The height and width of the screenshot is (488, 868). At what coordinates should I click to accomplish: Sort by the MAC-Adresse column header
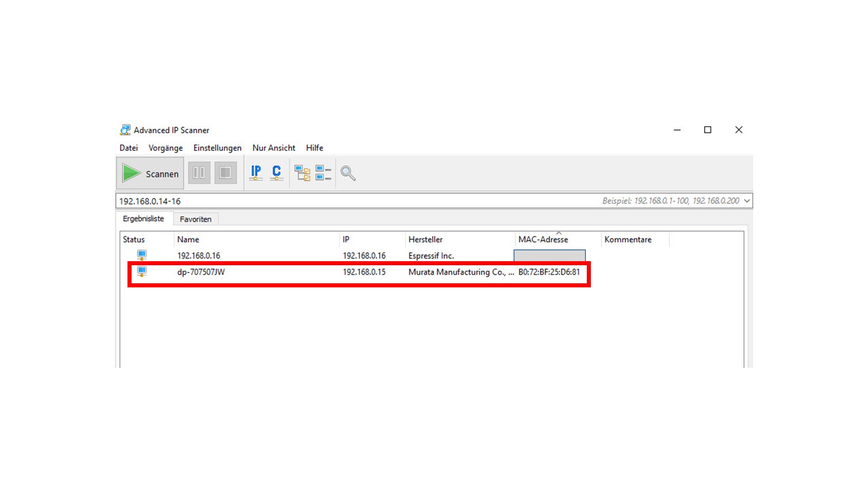pos(558,239)
